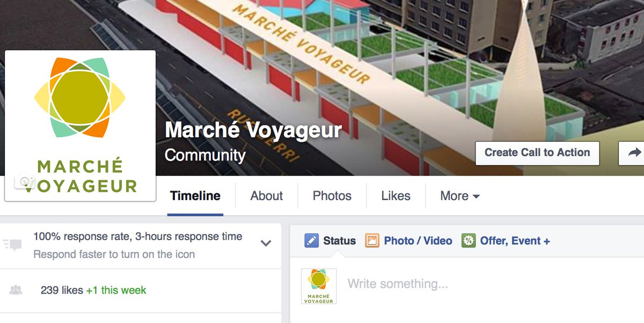Click the large Marché Voyageur profile logo

point(80,126)
